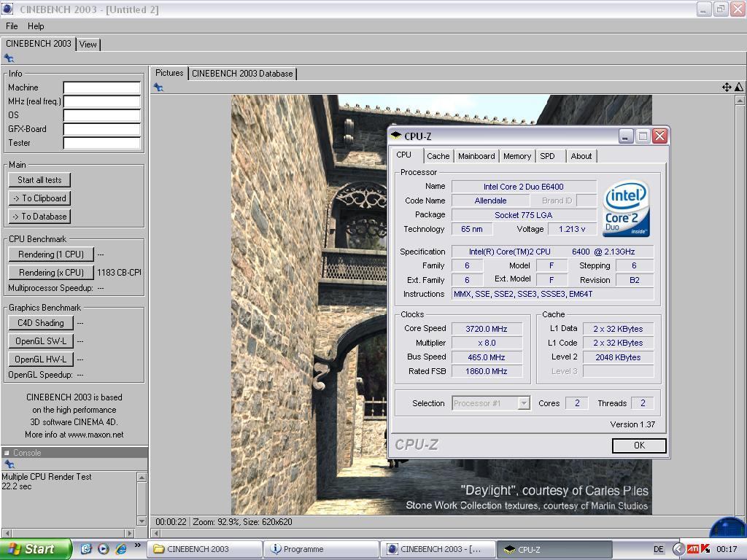Switch to the CPU-Z taskbar item
The image size is (747, 560).
(555, 549)
